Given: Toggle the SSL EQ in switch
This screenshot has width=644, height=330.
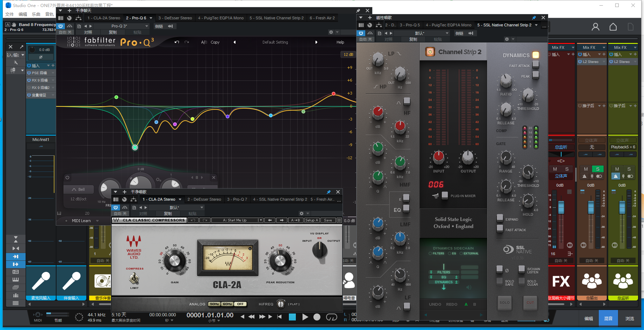Looking at the screenshot, I should [406, 208].
